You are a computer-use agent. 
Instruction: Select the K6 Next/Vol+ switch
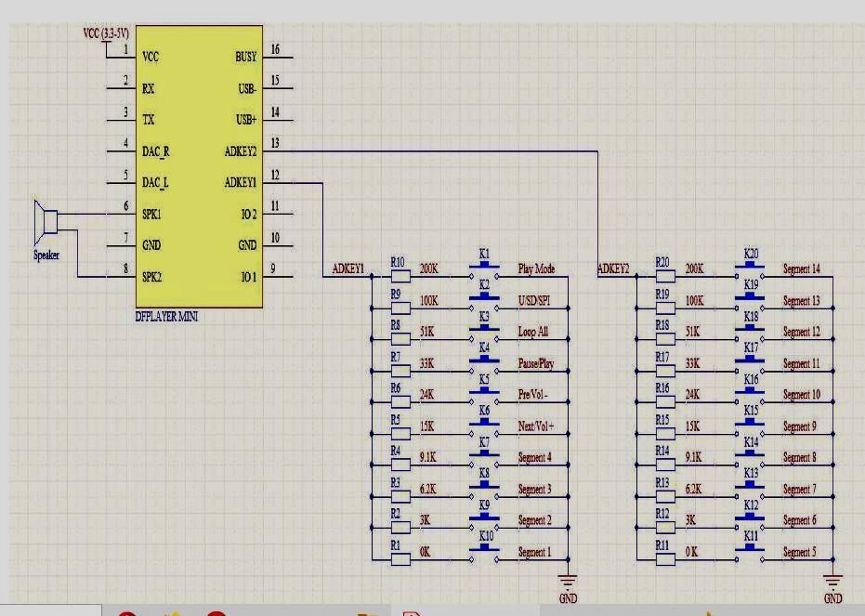click(x=484, y=428)
